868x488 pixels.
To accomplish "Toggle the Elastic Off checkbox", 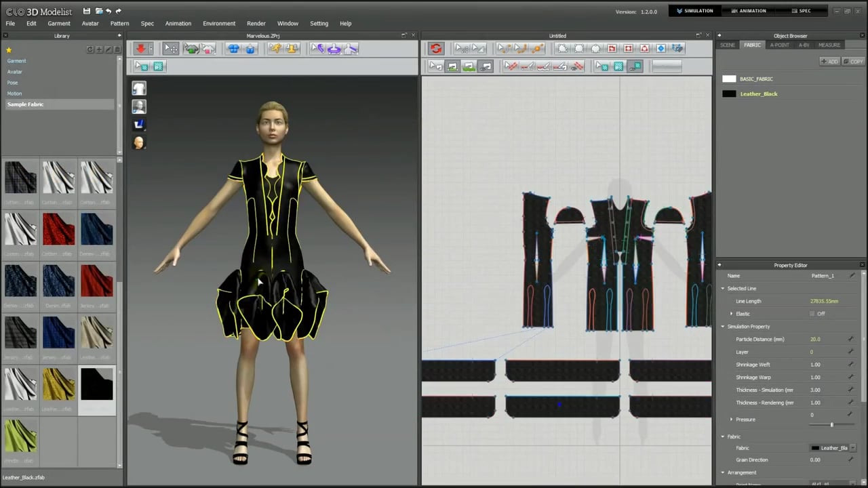I will tap(812, 314).
